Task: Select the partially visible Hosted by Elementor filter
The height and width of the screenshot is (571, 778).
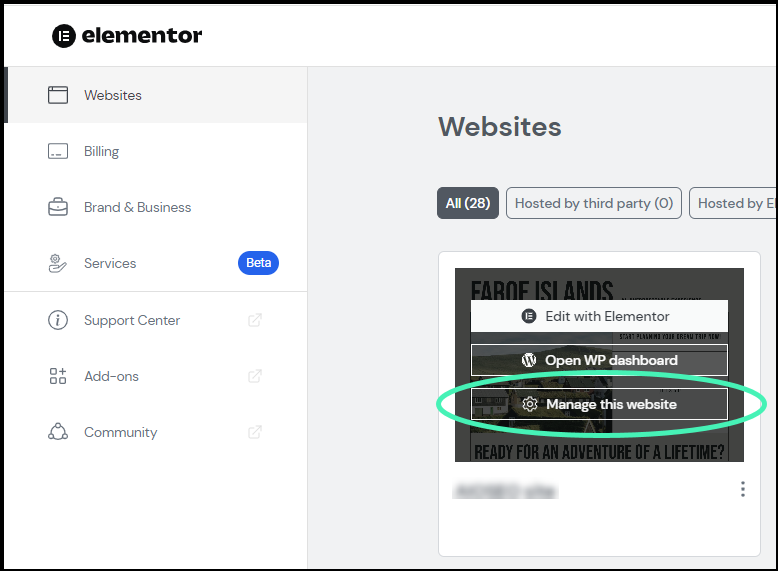Action: [733, 203]
